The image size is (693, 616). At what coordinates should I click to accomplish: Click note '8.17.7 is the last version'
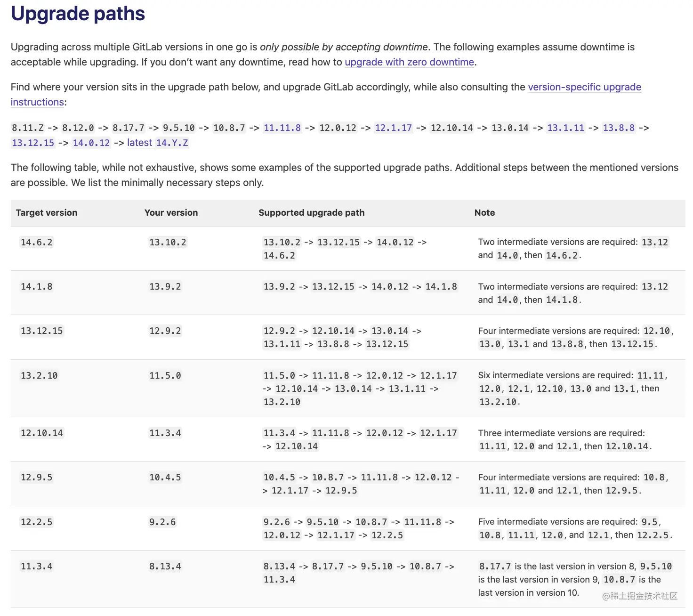(575, 579)
